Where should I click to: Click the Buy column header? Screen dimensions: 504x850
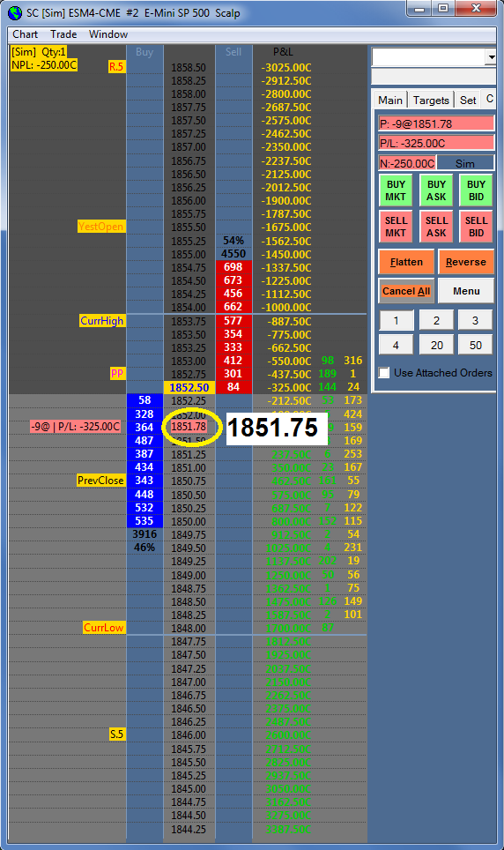(x=145, y=52)
